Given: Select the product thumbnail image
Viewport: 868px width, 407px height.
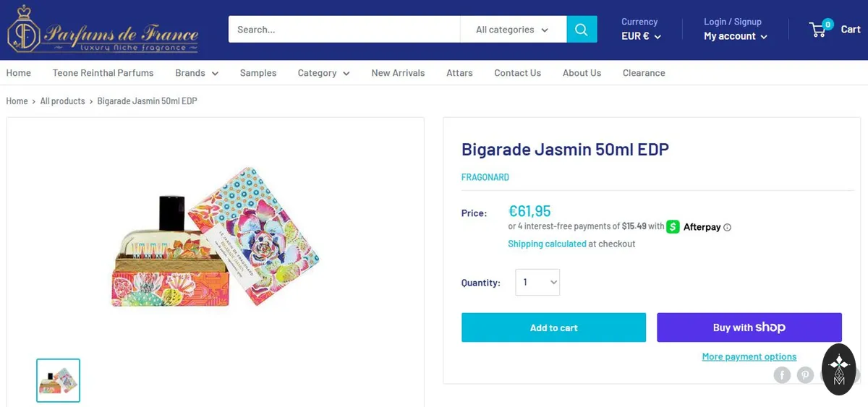Looking at the screenshot, I should [x=59, y=380].
